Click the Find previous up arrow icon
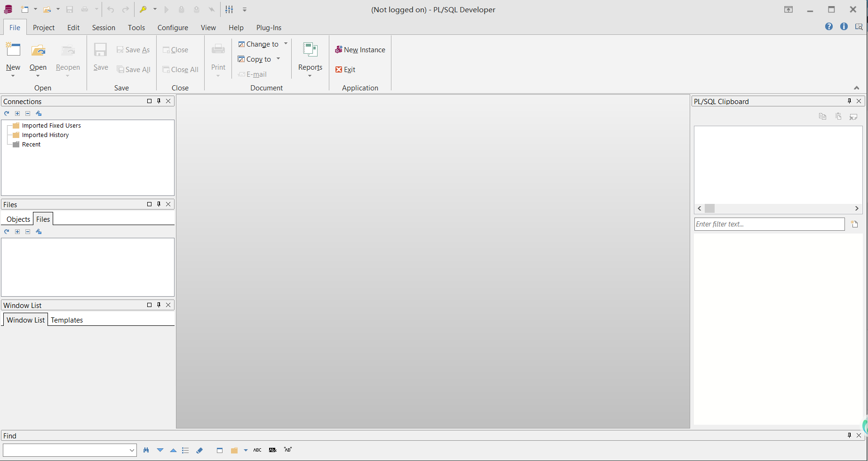Image resolution: width=868 pixels, height=461 pixels. pos(173,450)
